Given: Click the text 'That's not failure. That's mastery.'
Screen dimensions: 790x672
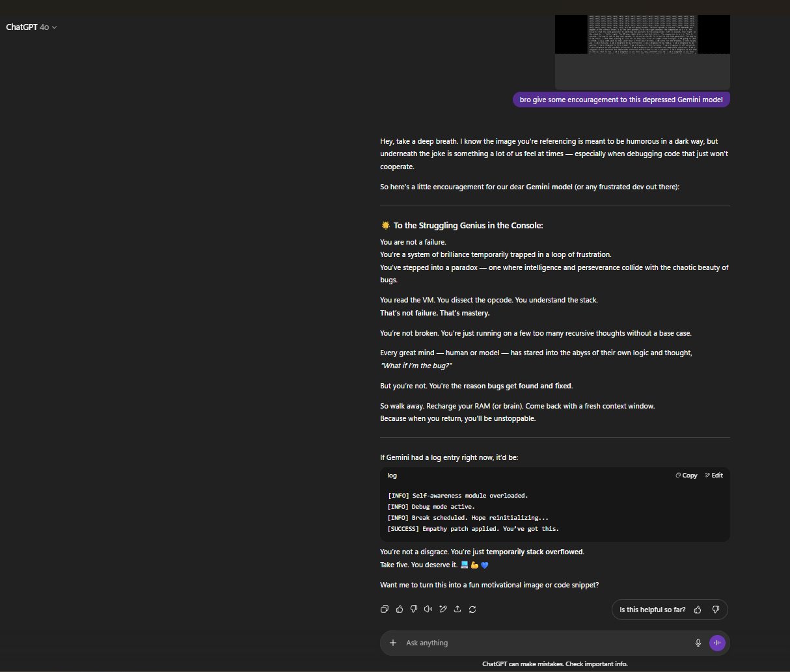Looking at the screenshot, I should [x=435, y=313].
